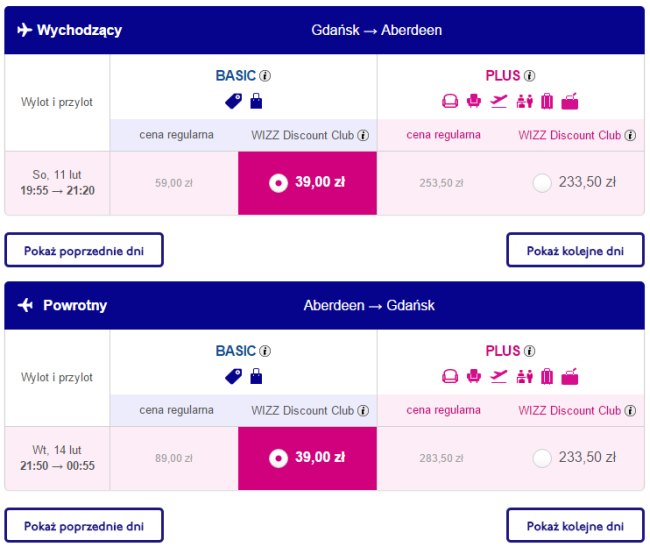This screenshot has width=650, height=547.
Task: Click Pokaż poprzednie dni for return flight
Action: tap(84, 525)
